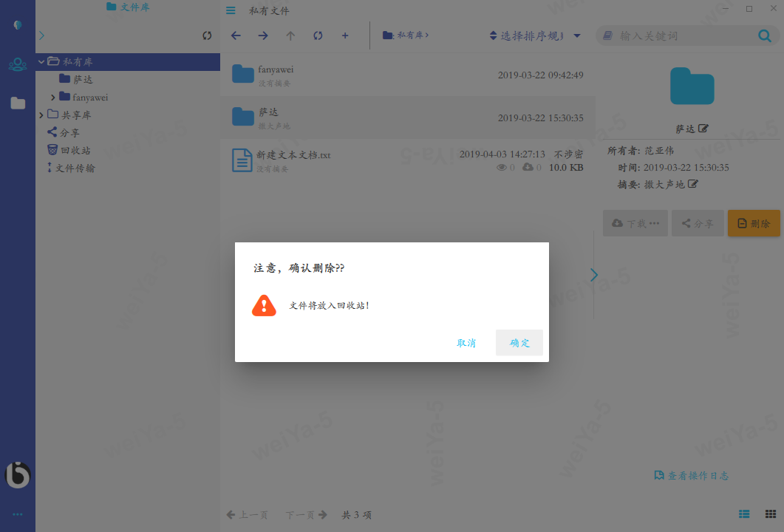Cancel deletion with 取消 button

(466, 343)
